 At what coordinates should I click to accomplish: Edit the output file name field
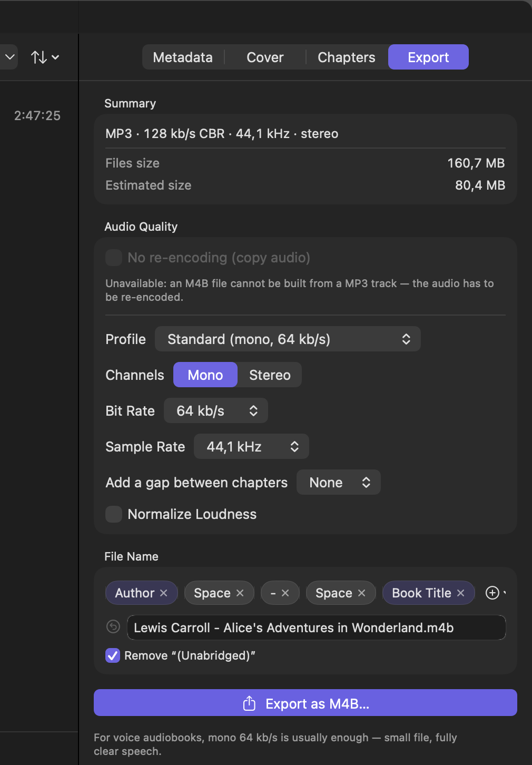click(317, 627)
